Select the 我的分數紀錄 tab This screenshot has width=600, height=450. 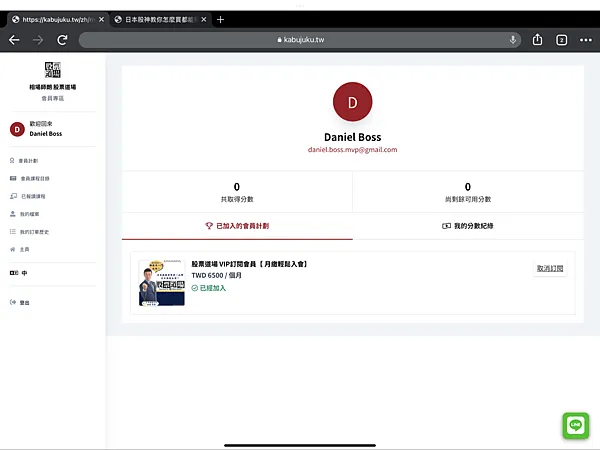click(468, 226)
